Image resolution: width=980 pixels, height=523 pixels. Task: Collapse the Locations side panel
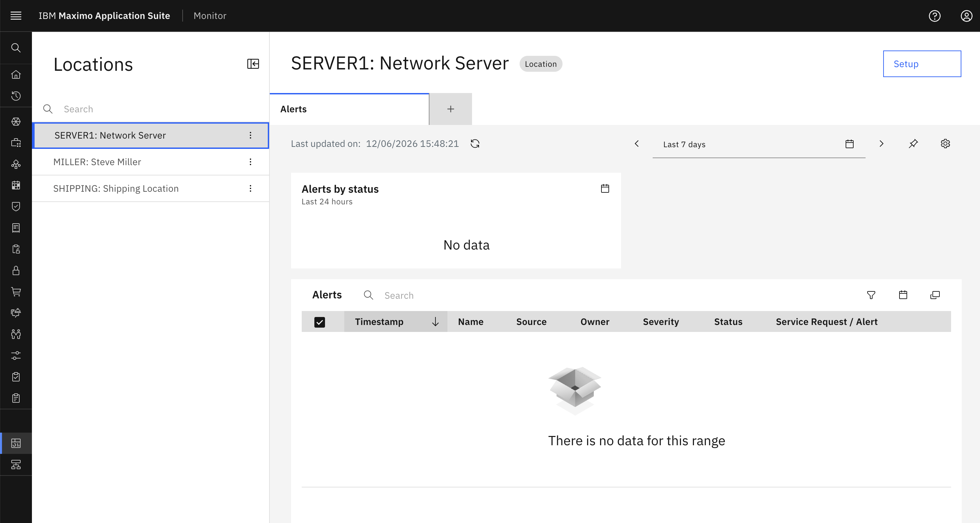[253, 63]
